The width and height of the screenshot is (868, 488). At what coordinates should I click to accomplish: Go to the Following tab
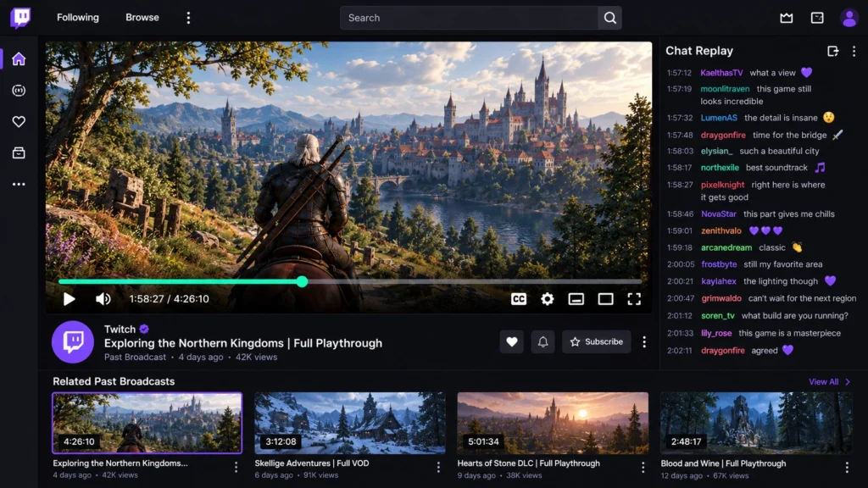tap(78, 18)
